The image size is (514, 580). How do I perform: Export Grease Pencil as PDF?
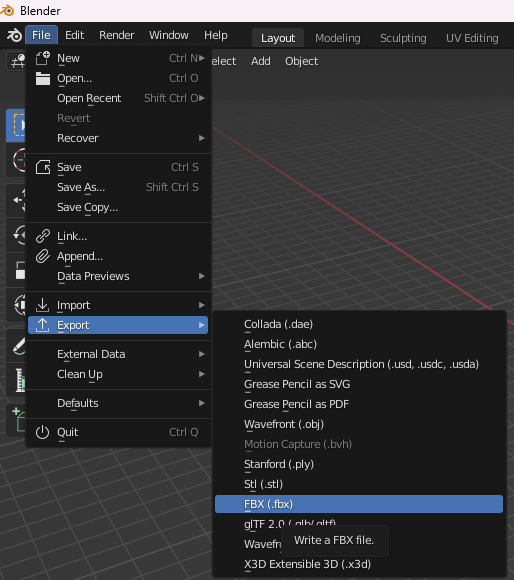click(x=359, y=404)
